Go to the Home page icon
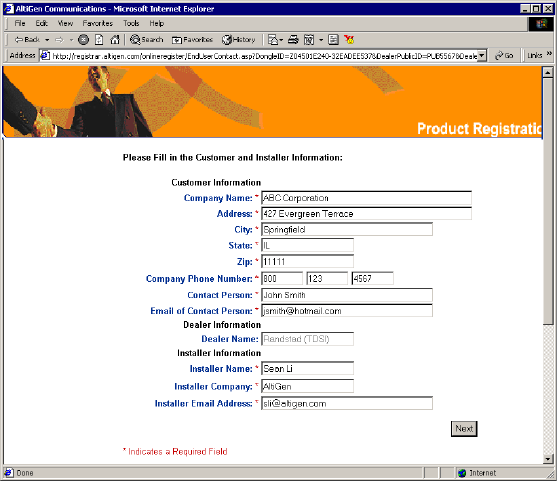Screen dimensions: 557x481 [115, 40]
